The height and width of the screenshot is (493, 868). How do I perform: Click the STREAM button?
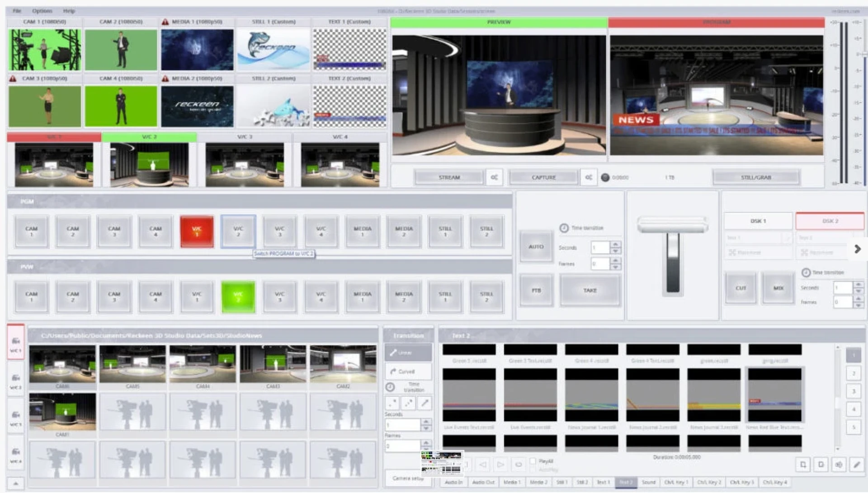pyautogui.click(x=449, y=177)
